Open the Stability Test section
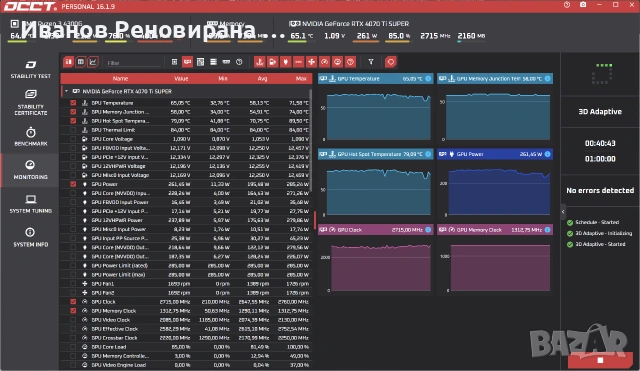Screen dimensions: 640x371 click(x=31, y=69)
